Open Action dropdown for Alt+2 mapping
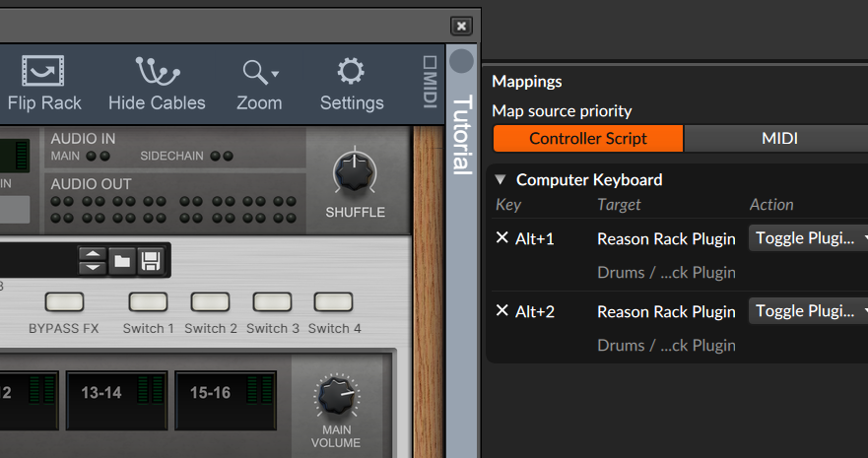Screen dimensions: 868x458 coord(809,311)
